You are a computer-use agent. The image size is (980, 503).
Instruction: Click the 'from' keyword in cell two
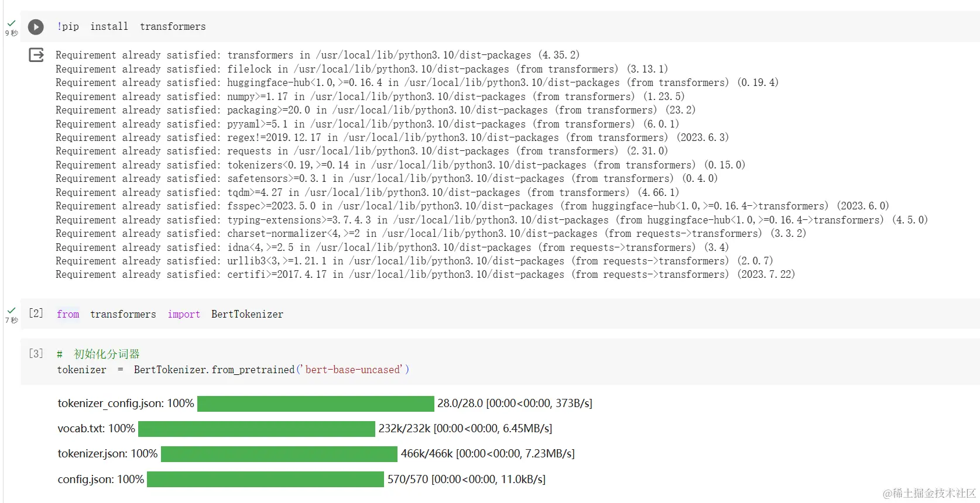(68, 315)
